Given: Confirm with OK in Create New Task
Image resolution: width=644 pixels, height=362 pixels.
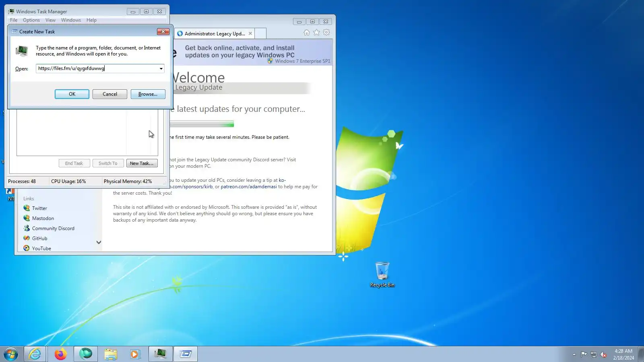Looking at the screenshot, I should [72, 94].
